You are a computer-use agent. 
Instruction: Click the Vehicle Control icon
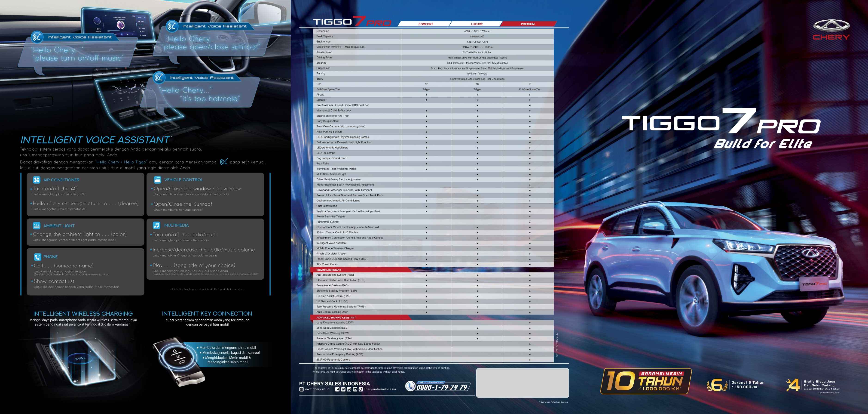click(157, 180)
